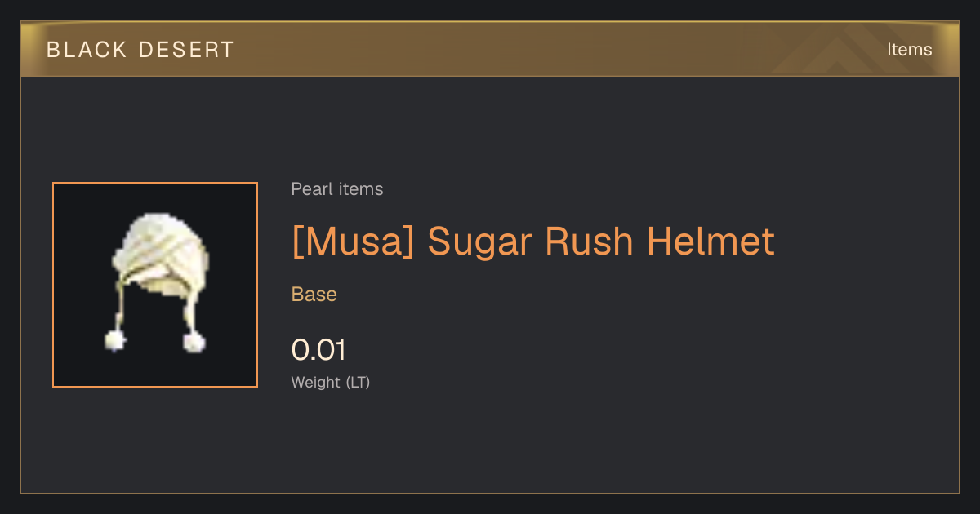Click the golden header banner background

(x=531, y=49)
